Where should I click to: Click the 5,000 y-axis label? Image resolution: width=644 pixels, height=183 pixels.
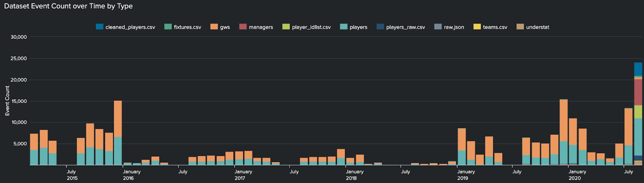20,144
